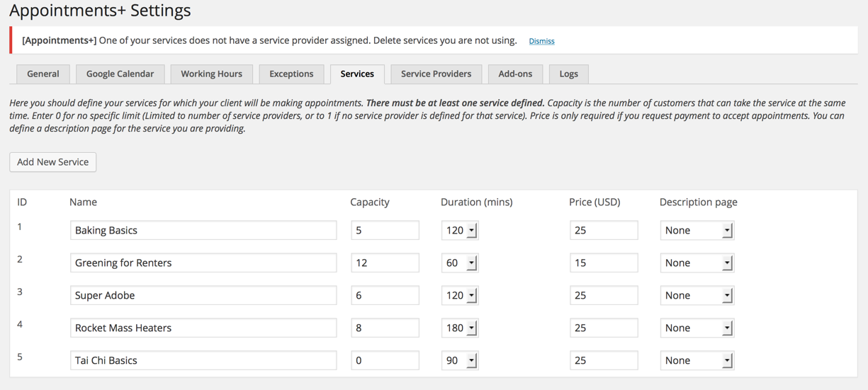Go to the Exceptions tab
Viewport: 868px width, 390px height.
[291, 74]
